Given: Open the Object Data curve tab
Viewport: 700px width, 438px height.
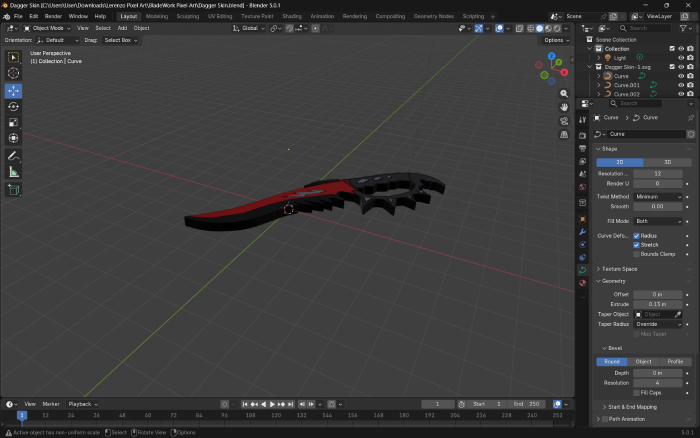Looking at the screenshot, I should pos(583,270).
